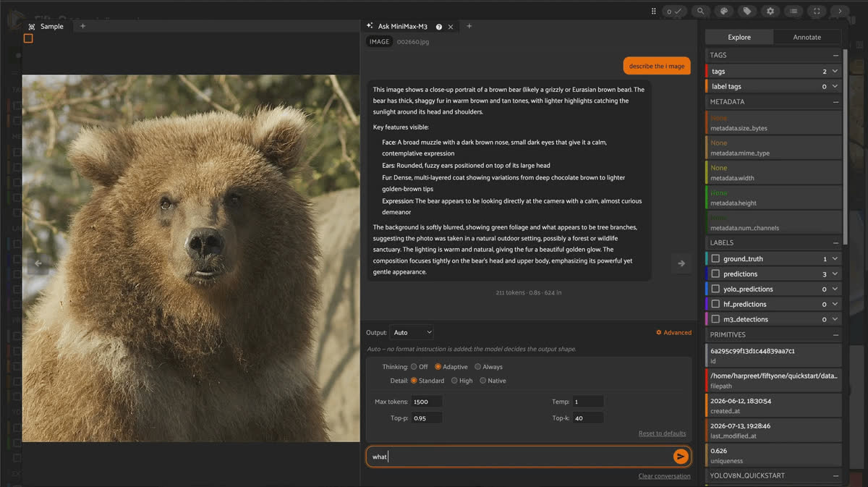Open the Output Auto dropdown
Image resolution: width=868 pixels, height=487 pixels.
[412, 333]
